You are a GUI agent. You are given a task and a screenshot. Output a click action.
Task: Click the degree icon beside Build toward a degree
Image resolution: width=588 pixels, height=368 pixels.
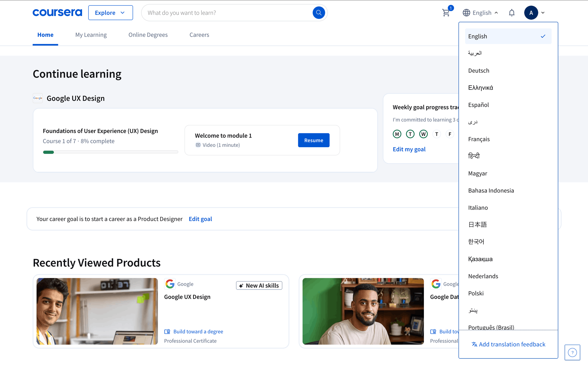(x=167, y=332)
